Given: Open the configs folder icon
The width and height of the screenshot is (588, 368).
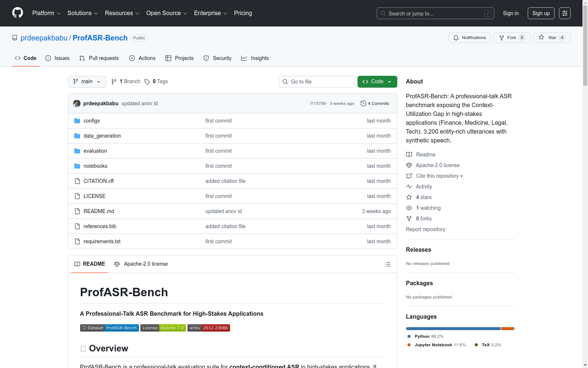Looking at the screenshot, I should [x=77, y=121].
